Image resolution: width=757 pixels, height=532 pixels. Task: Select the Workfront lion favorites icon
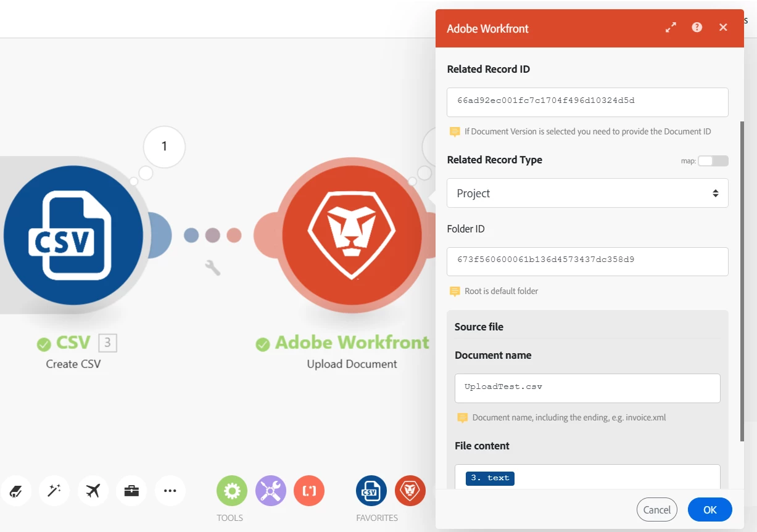(410, 491)
